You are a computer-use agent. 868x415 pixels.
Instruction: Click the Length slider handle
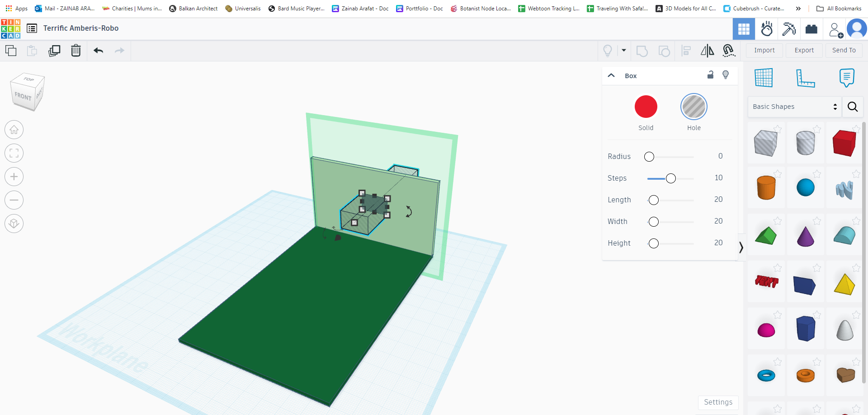point(654,200)
